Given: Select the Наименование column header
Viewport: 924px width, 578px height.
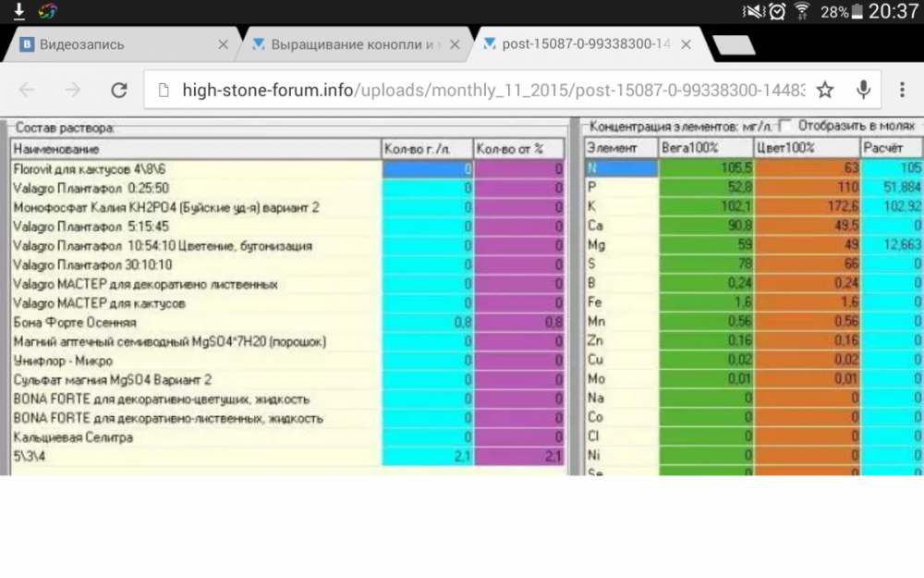Looking at the screenshot, I should pyautogui.click(x=196, y=149).
